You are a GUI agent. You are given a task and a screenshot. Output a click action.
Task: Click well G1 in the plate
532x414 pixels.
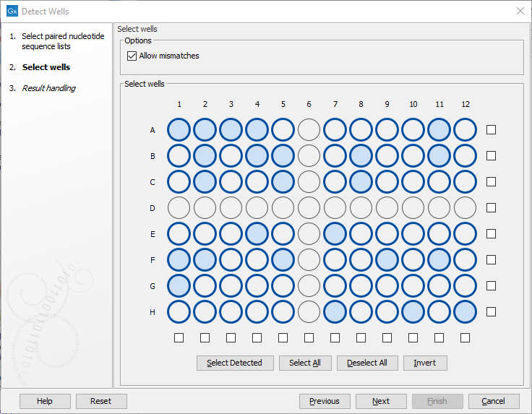(x=179, y=286)
